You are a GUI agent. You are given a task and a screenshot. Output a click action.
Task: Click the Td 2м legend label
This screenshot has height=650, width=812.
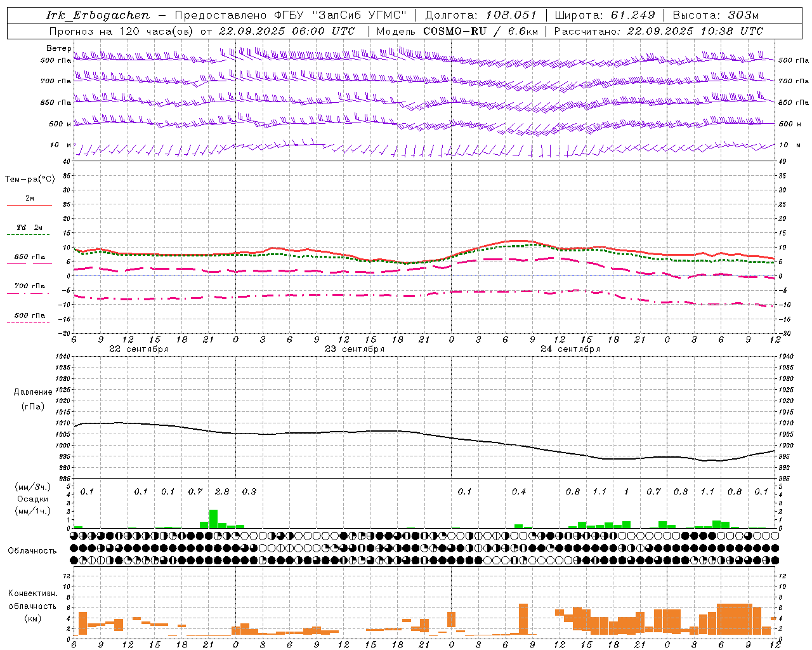[x=29, y=227]
